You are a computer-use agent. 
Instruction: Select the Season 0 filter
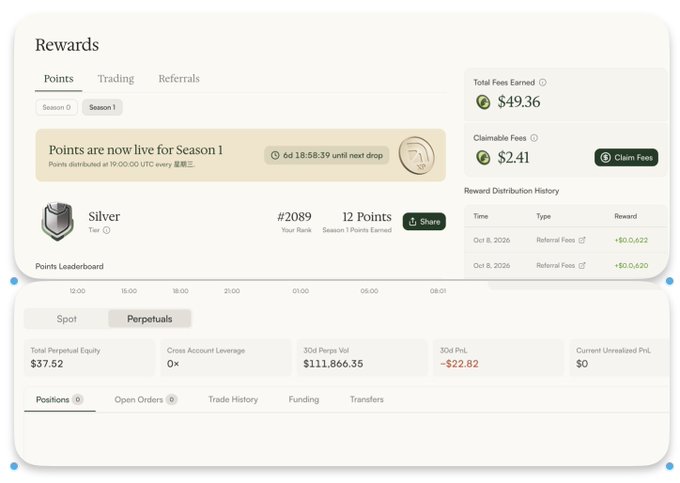56,107
